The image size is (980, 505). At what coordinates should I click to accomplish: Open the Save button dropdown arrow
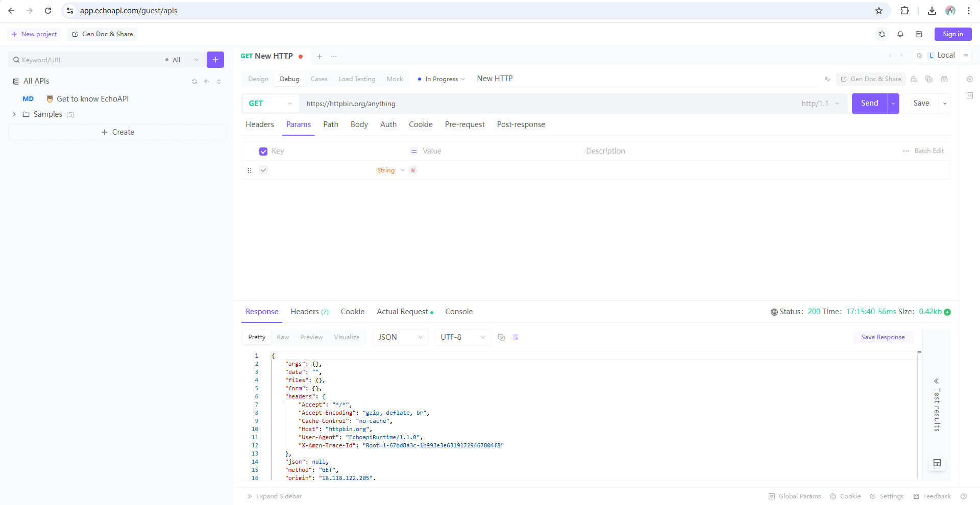[945, 104]
